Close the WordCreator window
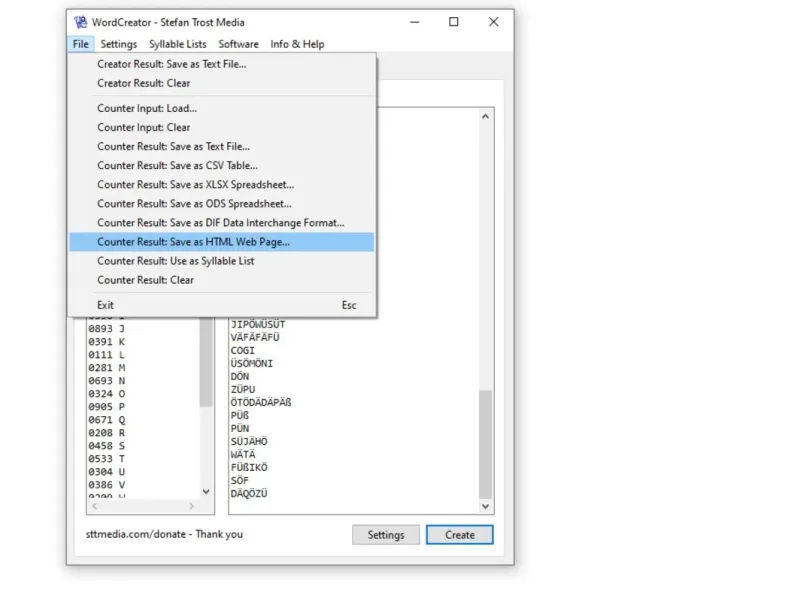800x600 pixels. (x=493, y=22)
